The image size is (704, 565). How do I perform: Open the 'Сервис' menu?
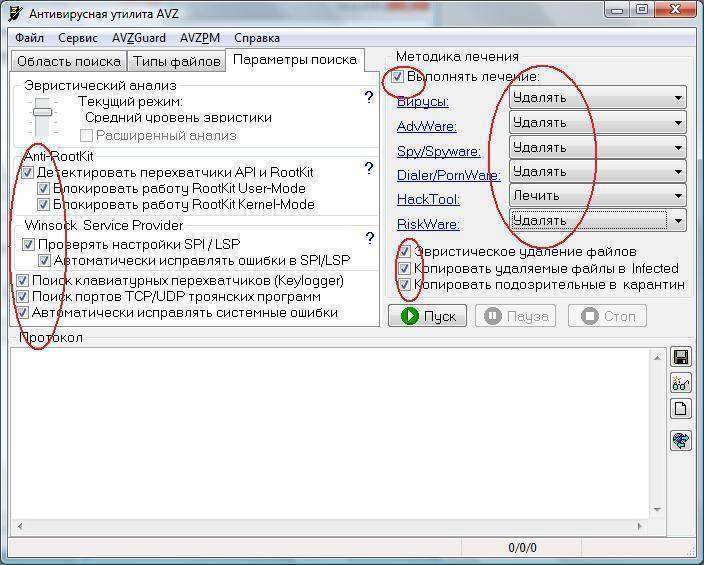78,38
